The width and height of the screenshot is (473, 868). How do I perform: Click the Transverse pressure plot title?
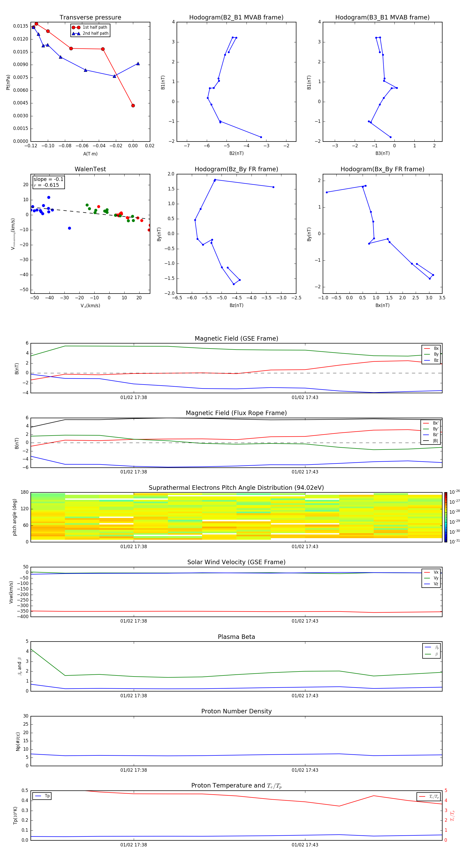click(90, 18)
